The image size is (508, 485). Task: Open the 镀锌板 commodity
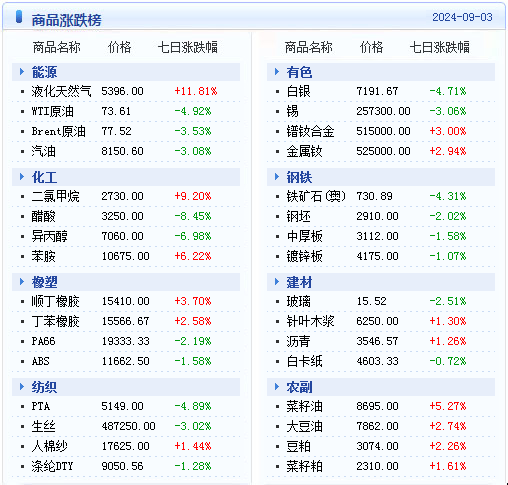305,256
